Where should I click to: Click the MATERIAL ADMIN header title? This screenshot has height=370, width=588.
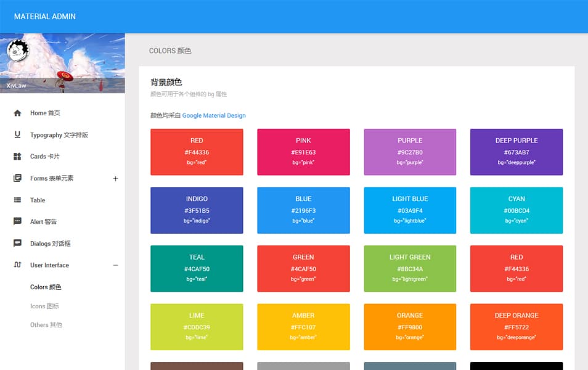click(x=46, y=16)
